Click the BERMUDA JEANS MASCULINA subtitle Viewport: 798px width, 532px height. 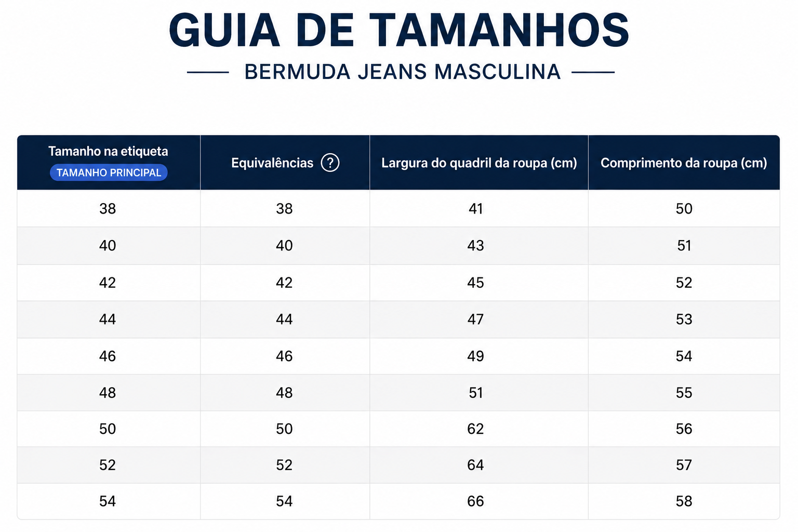coord(403,72)
